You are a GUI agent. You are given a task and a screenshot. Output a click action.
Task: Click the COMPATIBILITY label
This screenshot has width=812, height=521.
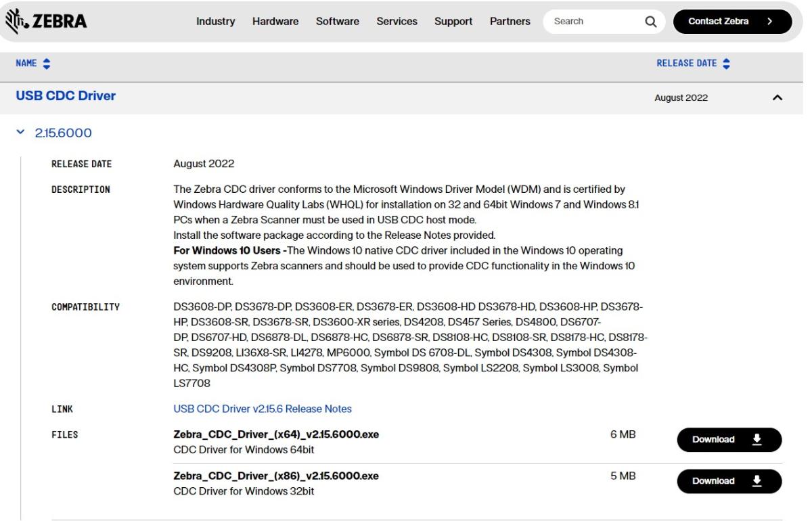click(85, 307)
